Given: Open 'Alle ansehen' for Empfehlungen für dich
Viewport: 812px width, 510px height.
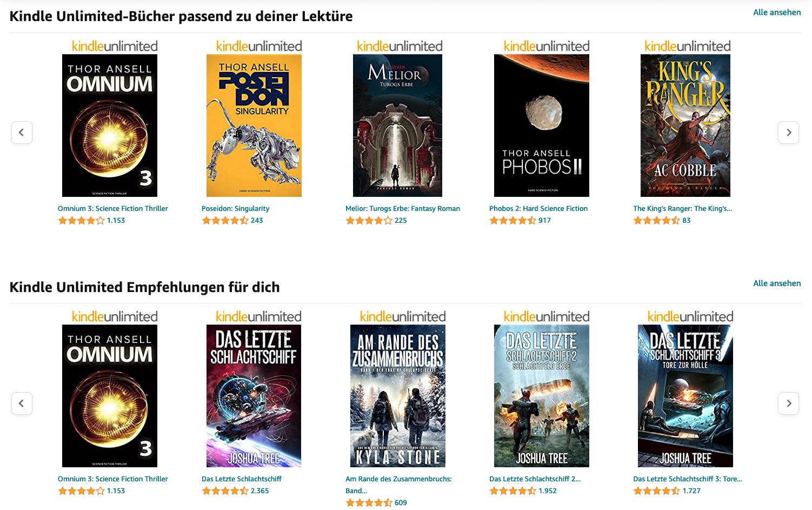Looking at the screenshot, I should [777, 283].
